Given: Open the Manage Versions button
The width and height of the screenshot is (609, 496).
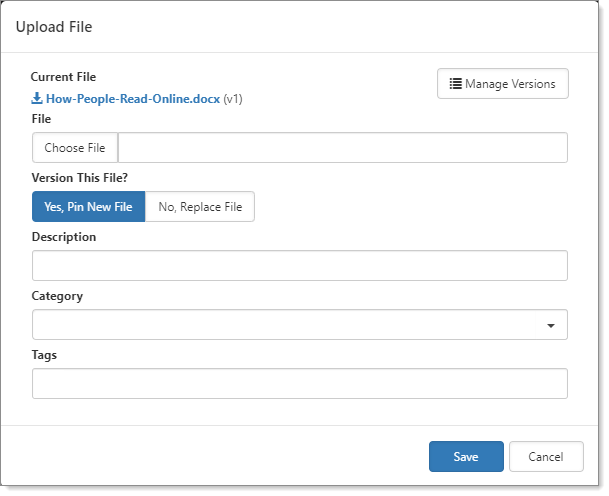Looking at the screenshot, I should pos(502,84).
